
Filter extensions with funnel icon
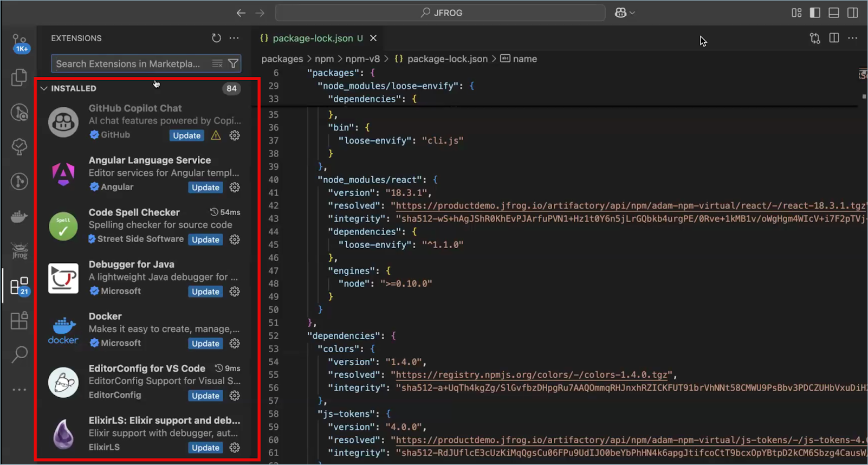[233, 63]
